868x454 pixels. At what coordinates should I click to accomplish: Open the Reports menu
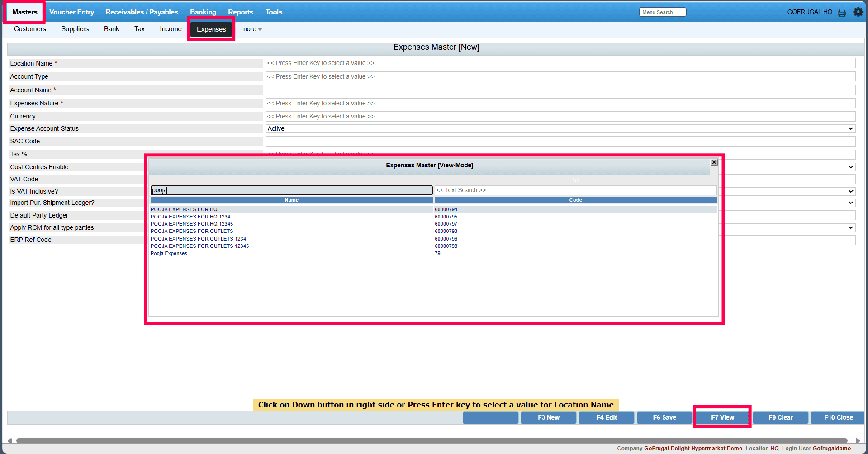pos(241,12)
